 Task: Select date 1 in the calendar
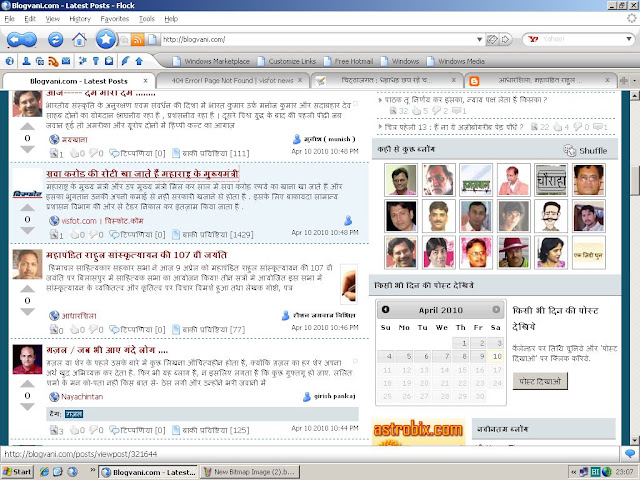[460, 343]
